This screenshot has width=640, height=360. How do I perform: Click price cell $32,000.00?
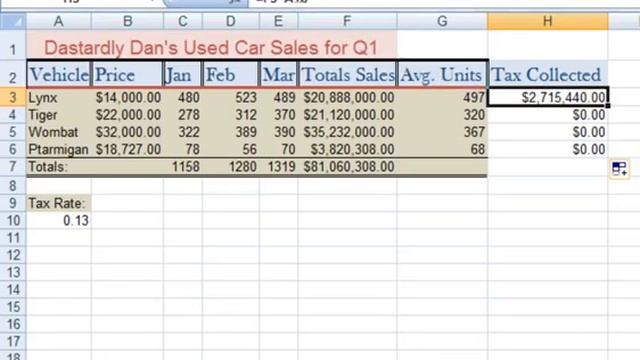[x=127, y=132]
